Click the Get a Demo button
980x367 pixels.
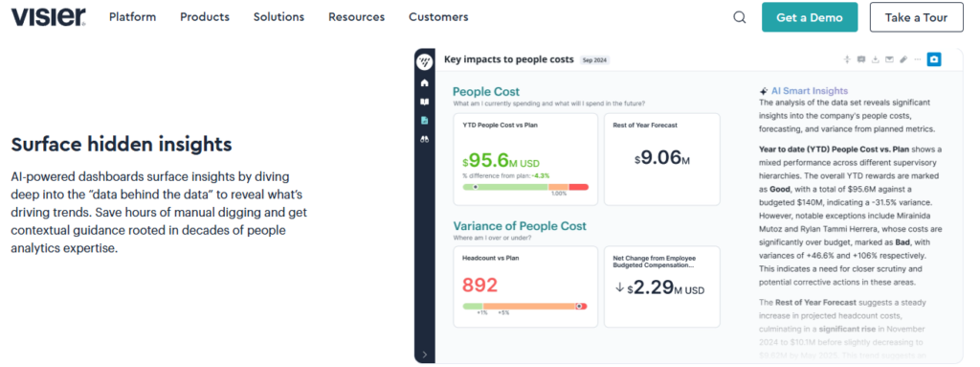click(810, 17)
